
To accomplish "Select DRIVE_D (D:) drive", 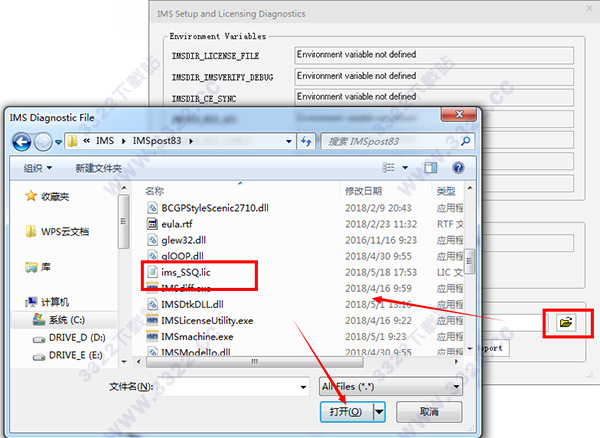I will click(69, 338).
